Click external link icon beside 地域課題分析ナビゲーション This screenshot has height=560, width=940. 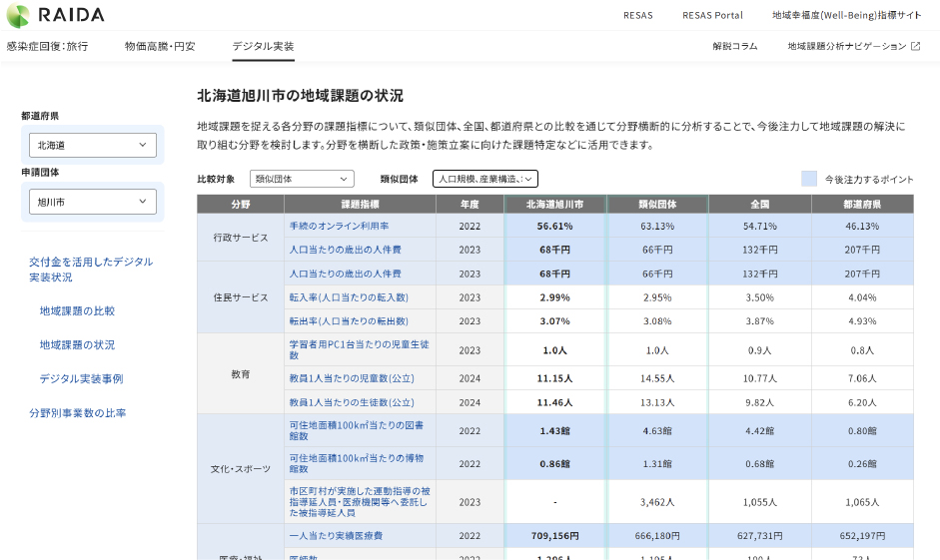pos(915,46)
